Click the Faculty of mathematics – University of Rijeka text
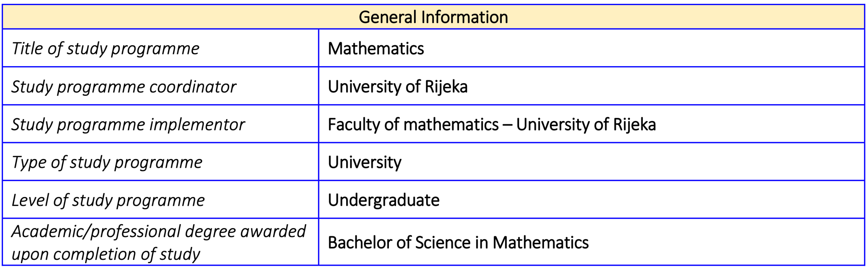The image size is (868, 270). (x=492, y=125)
